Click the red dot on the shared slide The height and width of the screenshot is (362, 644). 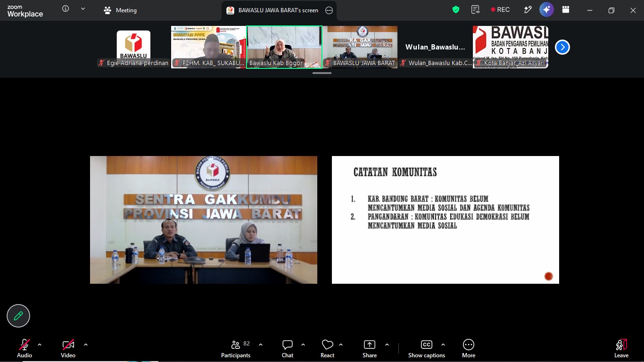548,276
